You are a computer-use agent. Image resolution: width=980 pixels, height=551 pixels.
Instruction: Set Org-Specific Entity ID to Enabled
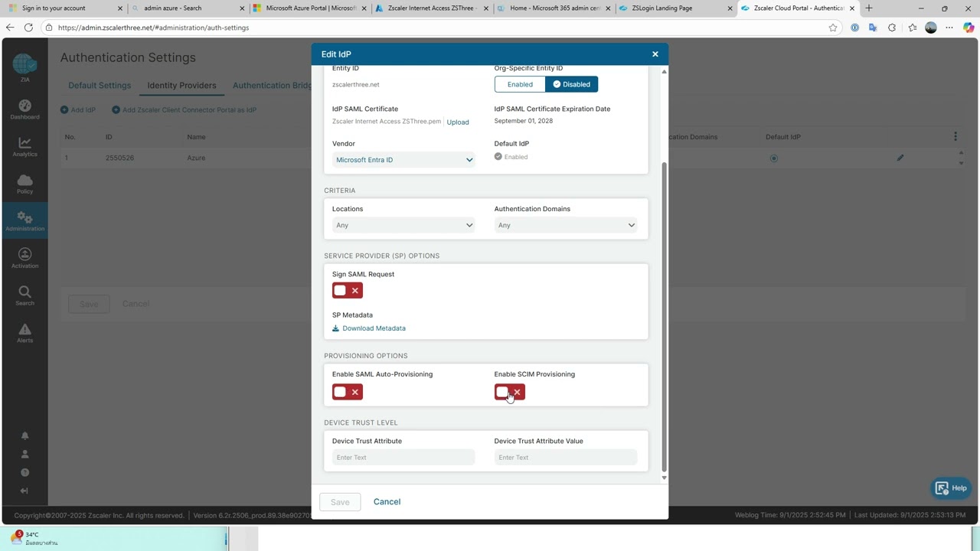(x=520, y=84)
